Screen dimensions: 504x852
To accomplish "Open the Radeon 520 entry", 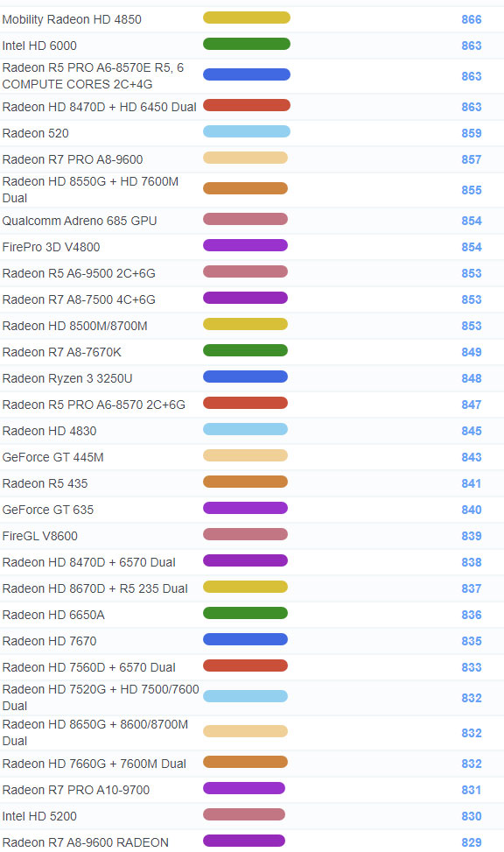I will point(35,133).
